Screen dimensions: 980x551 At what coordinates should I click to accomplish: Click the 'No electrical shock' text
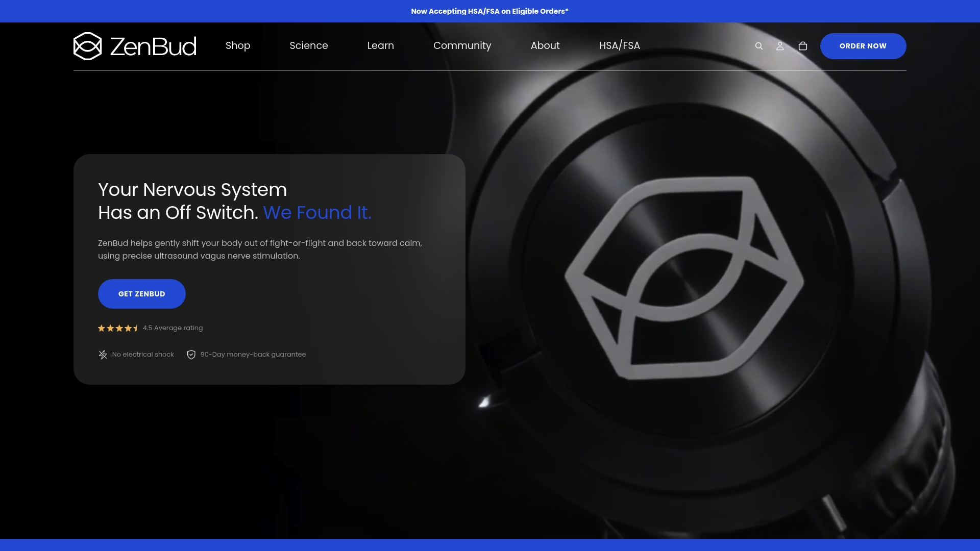tap(143, 355)
